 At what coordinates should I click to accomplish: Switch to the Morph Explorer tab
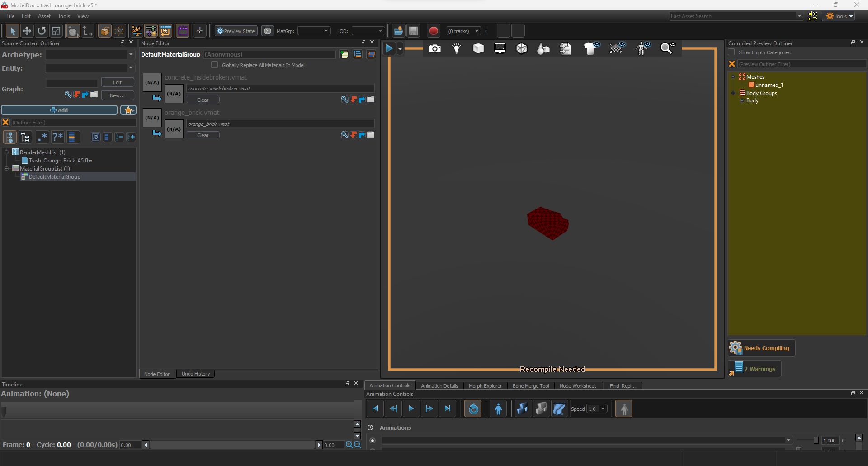point(485,386)
